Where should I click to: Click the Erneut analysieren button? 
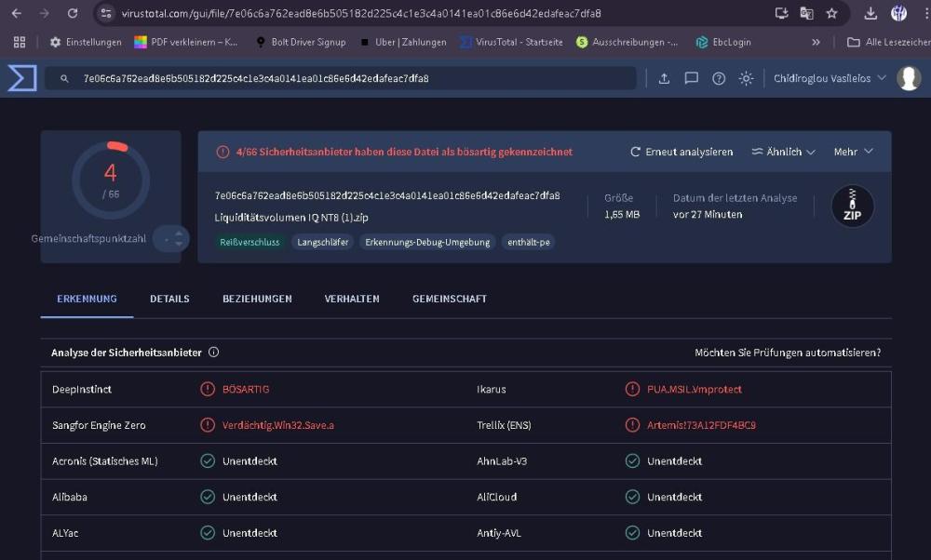pos(681,152)
